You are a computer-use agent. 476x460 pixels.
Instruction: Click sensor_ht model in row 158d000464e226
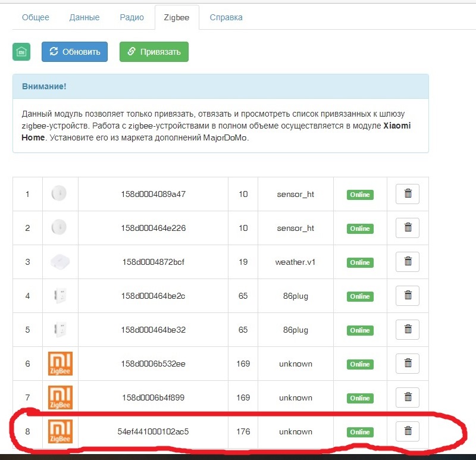[295, 229]
